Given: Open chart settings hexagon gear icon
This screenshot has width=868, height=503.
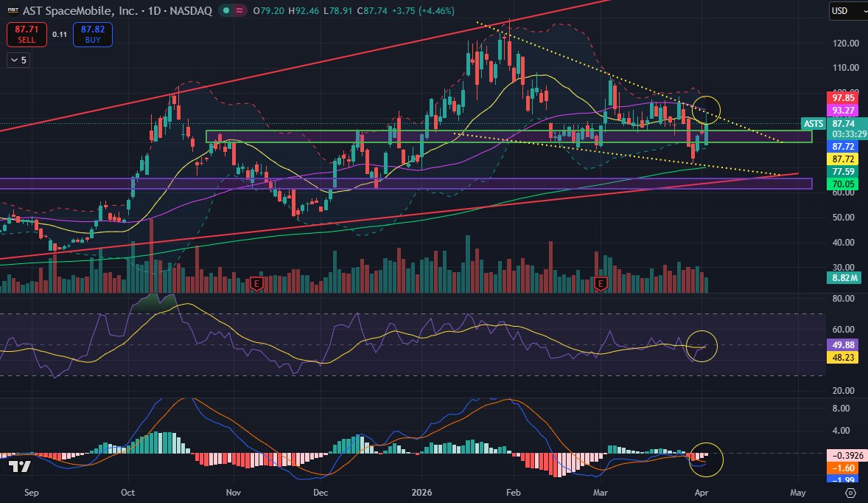Looking at the screenshot, I should coord(851,493).
